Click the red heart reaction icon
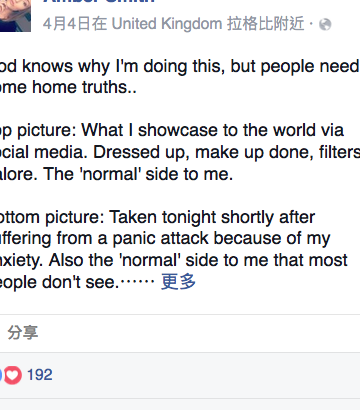360x410 pixels. pos(12,375)
